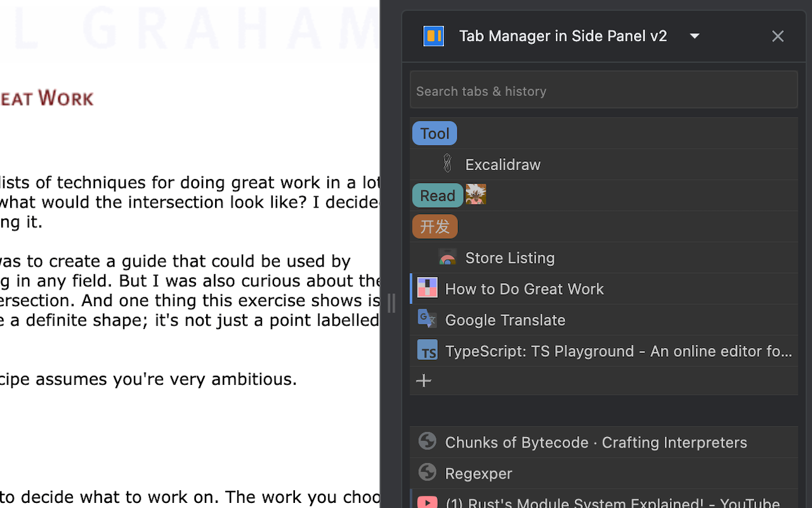Collapse the side panel using the handle divider
The width and height of the screenshot is (812, 508).
(x=391, y=304)
